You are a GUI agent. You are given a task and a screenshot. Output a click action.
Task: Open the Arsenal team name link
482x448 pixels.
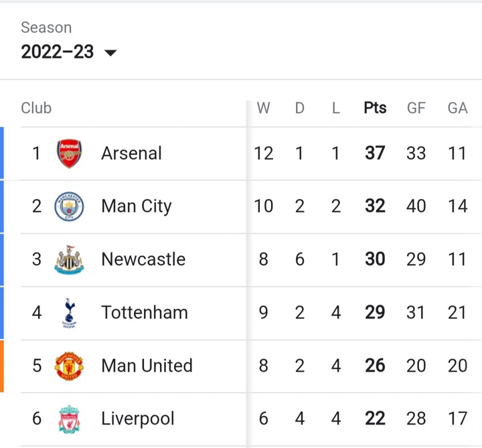pyautogui.click(x=131, y=153)
